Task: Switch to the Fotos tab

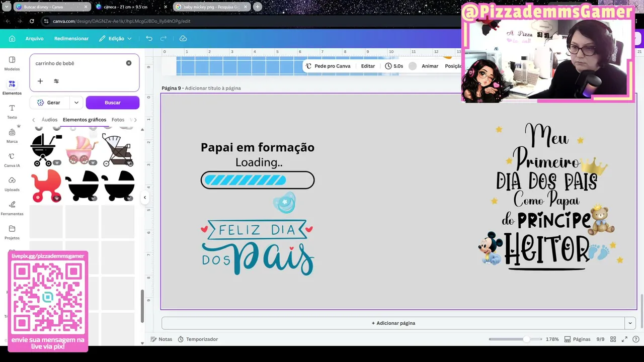Action: tap(118, 120)
